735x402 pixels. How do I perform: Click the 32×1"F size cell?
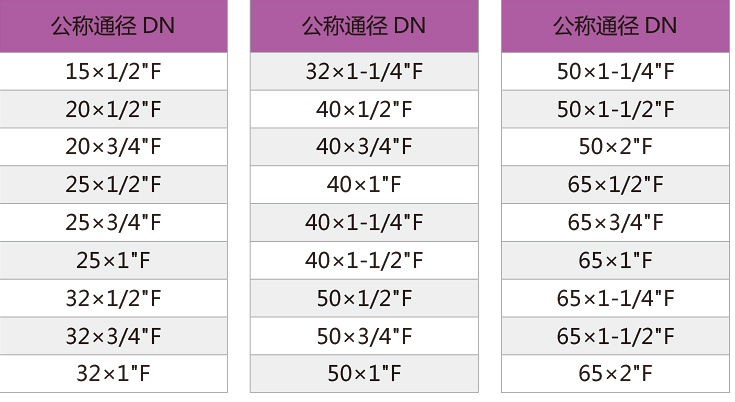click(113, 373)
